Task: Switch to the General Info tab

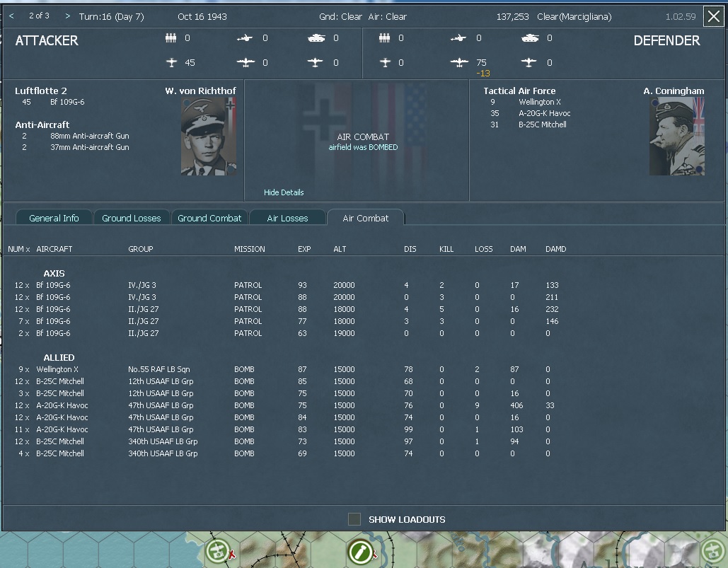Action: tap(54, 218)
